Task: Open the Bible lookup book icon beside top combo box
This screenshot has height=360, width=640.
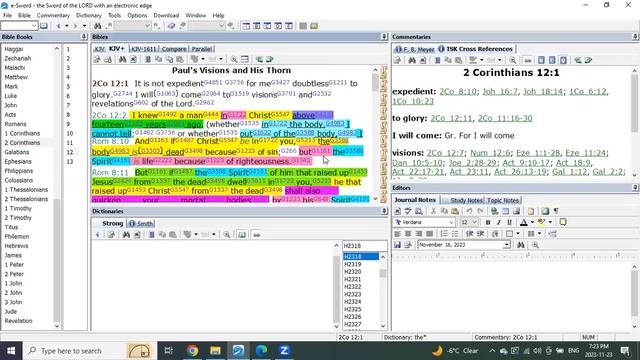Action: point(44,26)
